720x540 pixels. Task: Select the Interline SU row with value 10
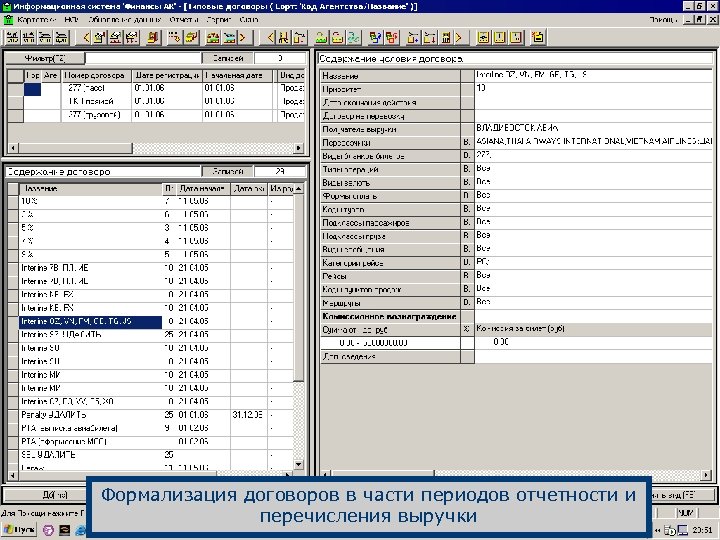156,348
